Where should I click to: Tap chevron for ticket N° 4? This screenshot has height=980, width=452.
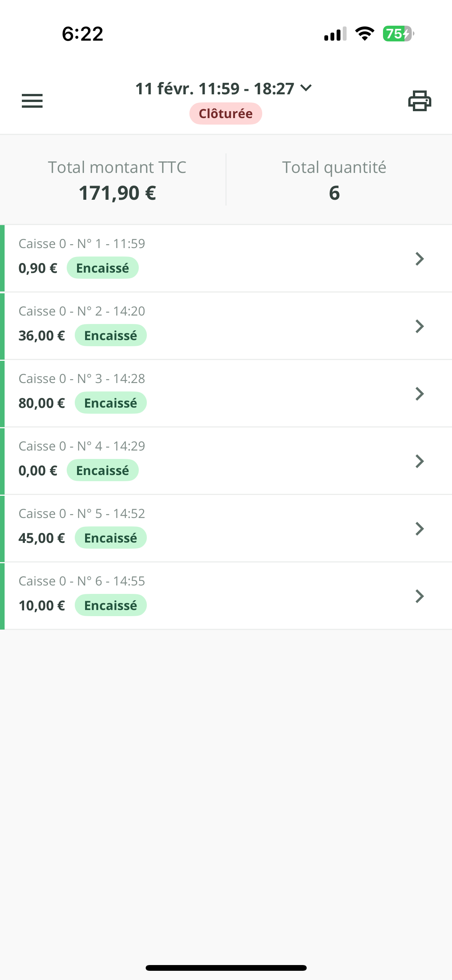419,461
